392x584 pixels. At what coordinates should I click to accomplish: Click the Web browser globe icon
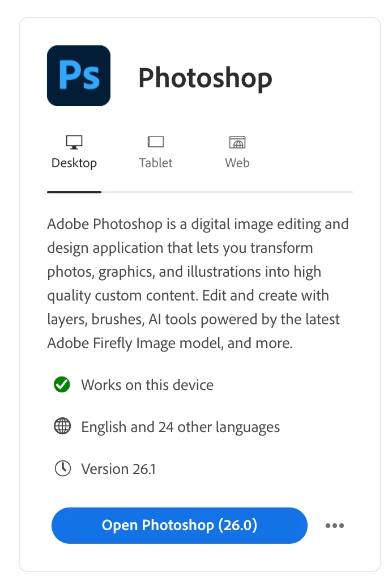pos(237,142)
